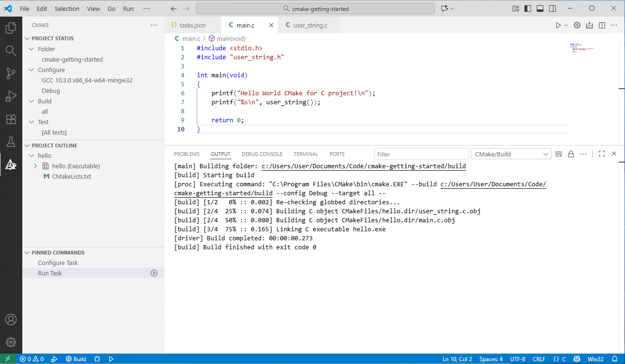625x364 pixels.
Task: Open the Terminal panel tab
Action: 305,154
